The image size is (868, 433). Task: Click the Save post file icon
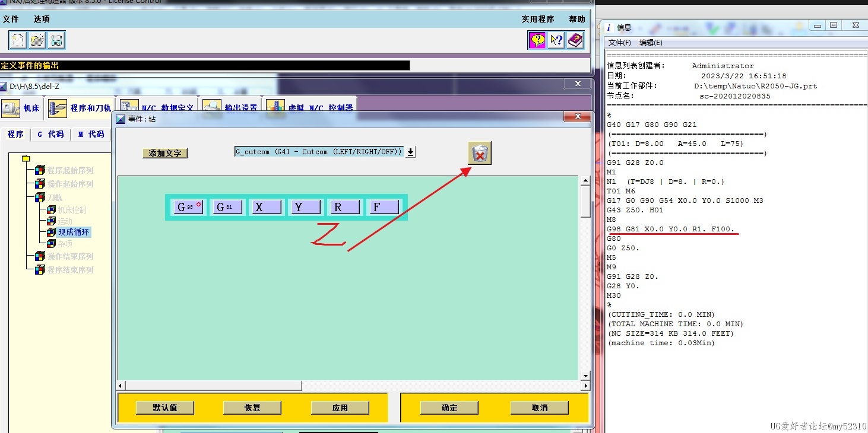coord(56,40)
